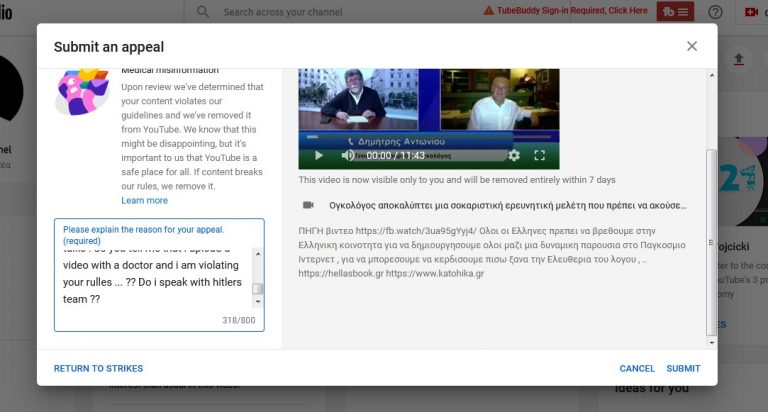The width and height of the screenshot is (768, 412).
Task: Click the appeal text box scrollbar thumb
Action: pos(258,289)
